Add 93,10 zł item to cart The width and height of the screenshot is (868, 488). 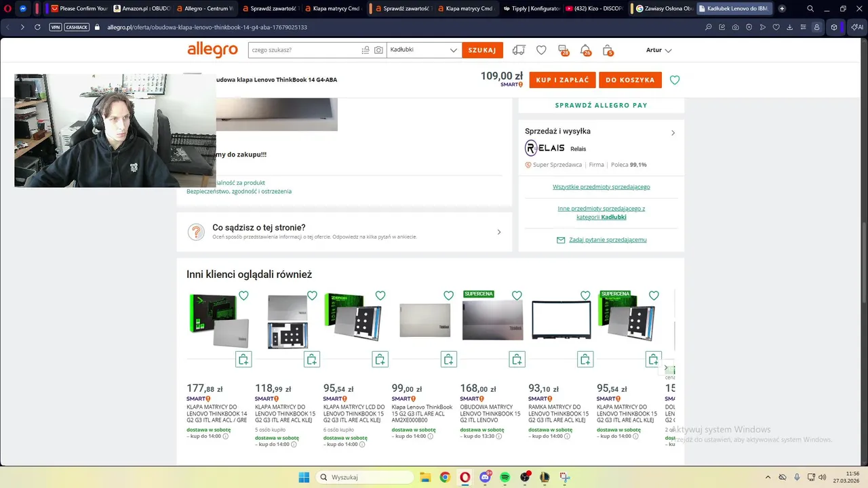coord(585,359)
